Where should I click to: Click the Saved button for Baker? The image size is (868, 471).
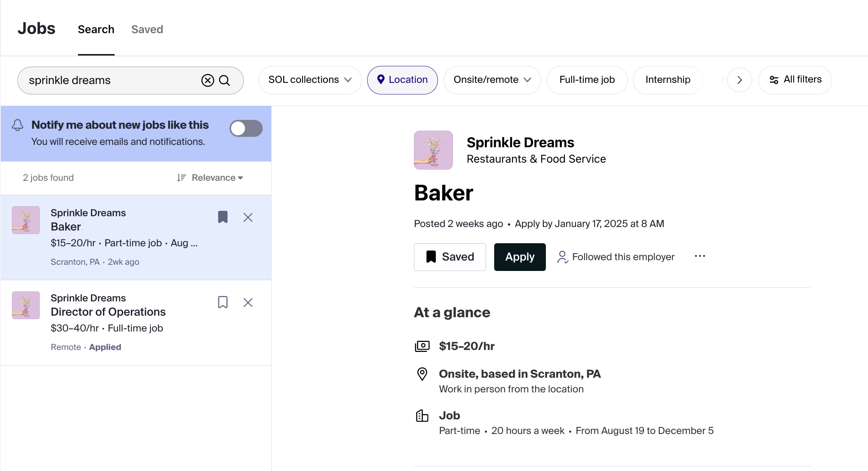pyautogui.click(x=450, y=257)
